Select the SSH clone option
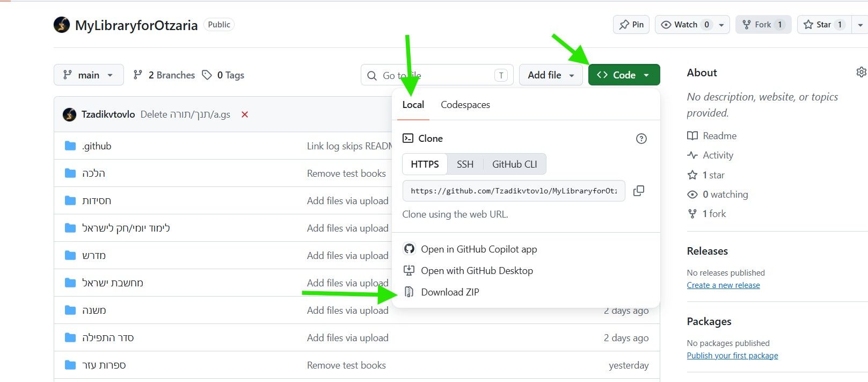Image resolution: width=868 pixels, height=382 pixels. (x=465, y=164)
